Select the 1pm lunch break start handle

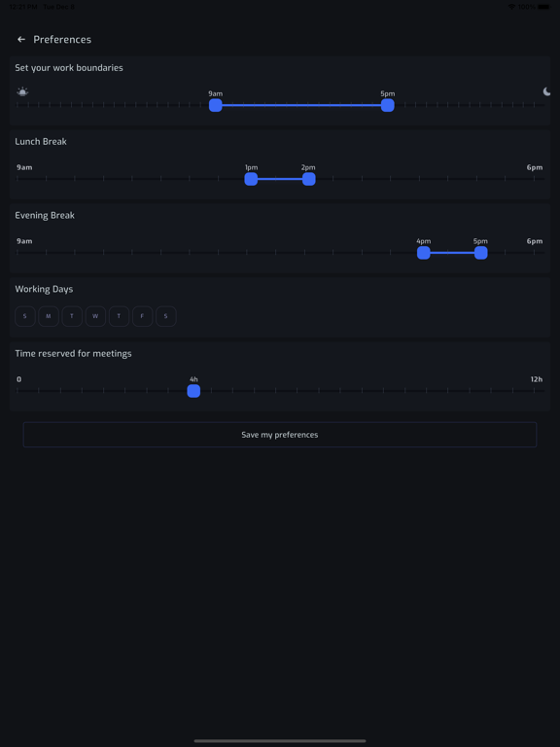click(251, 179)
